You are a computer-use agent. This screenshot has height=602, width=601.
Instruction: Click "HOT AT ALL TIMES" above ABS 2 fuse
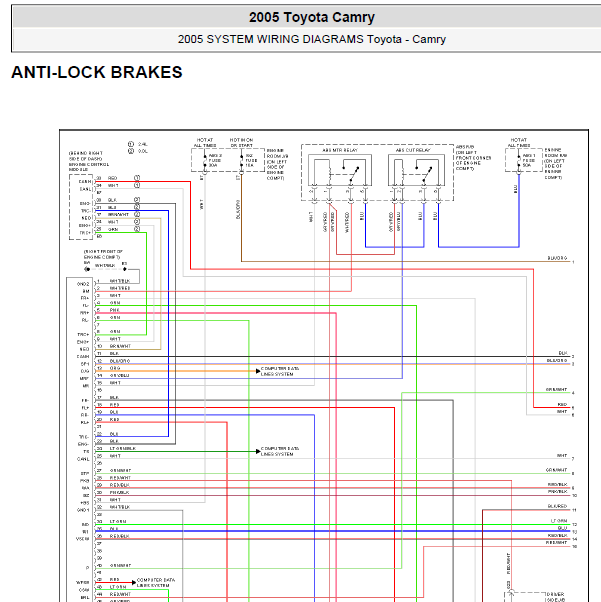[x=205, y=143]
